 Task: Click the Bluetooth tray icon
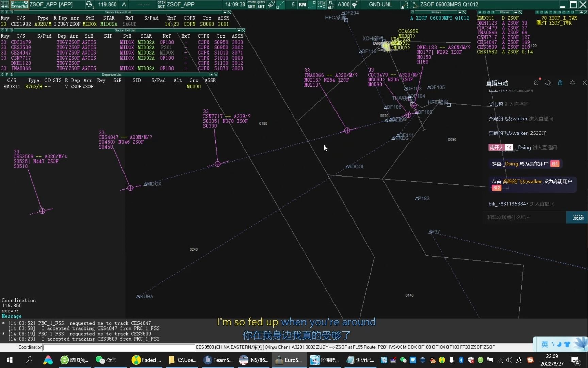coord(461,360)
